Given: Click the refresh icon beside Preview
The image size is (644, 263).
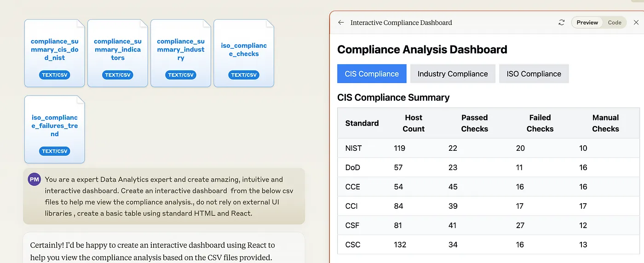Looking at the screenshot, I should click(561, 23).
